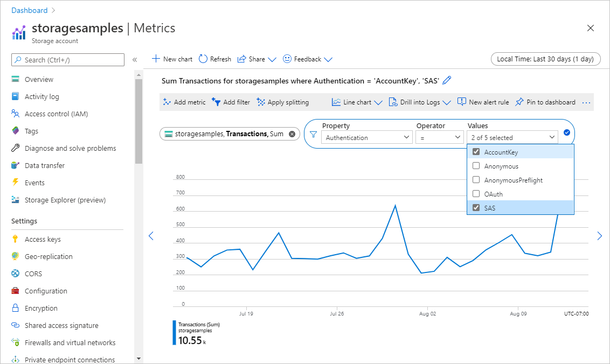Image resolution: width=610 pixels, height=364 pixels.
Task: Click the Pin to dashboard pin icon
Action: 519,102
